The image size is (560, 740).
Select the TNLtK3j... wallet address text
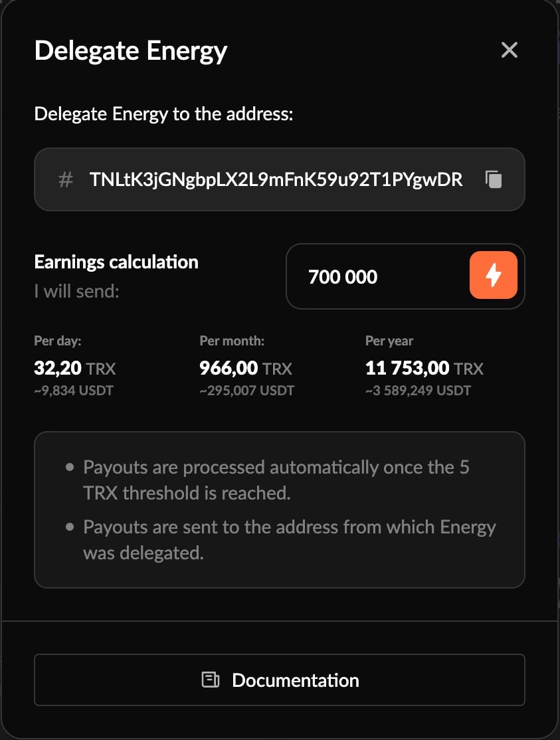pos(276,179)
